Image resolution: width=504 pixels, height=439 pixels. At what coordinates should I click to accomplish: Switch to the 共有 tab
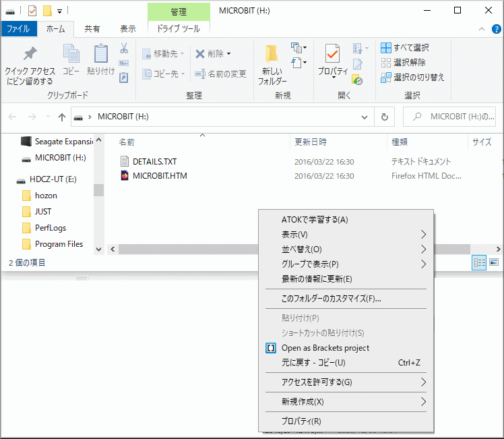tap(92, 29)
